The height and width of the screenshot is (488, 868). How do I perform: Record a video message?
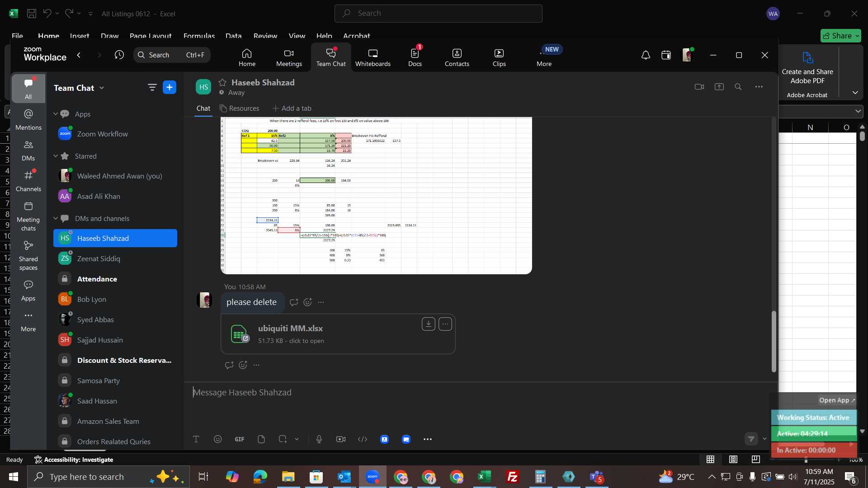pyautogui.click(x=340, y=439)
